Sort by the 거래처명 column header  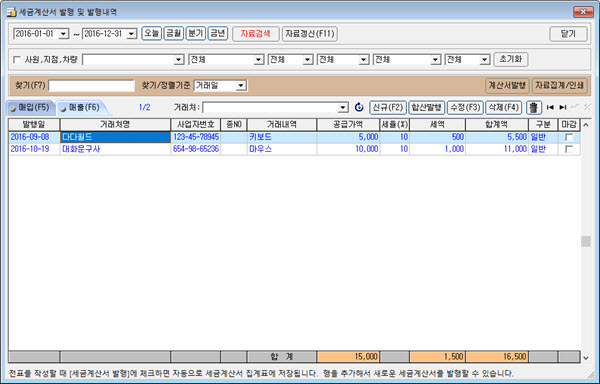(x=115, y=125)
